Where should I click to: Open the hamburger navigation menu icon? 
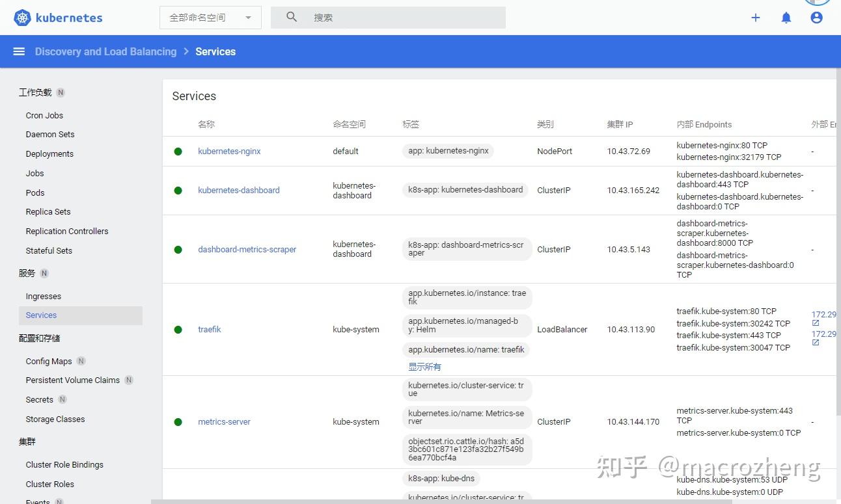coord(19,51)
